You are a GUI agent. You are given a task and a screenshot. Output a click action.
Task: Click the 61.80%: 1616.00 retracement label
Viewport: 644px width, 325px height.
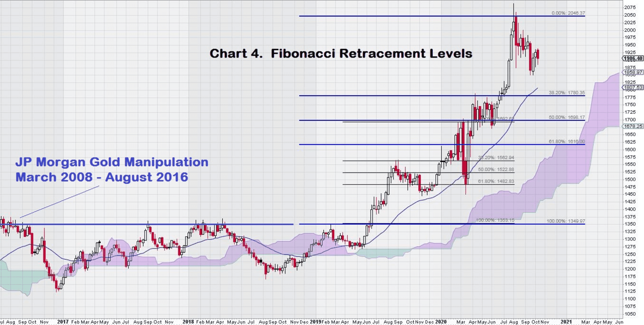point(567,142)
